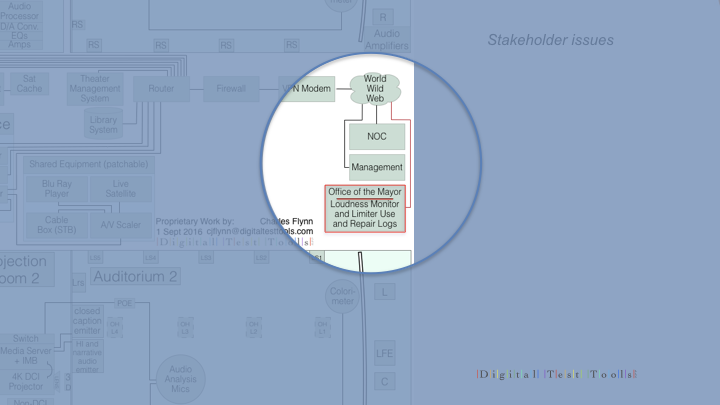
Task: Click the Media Server + IMB box
Action: point(26,356)
